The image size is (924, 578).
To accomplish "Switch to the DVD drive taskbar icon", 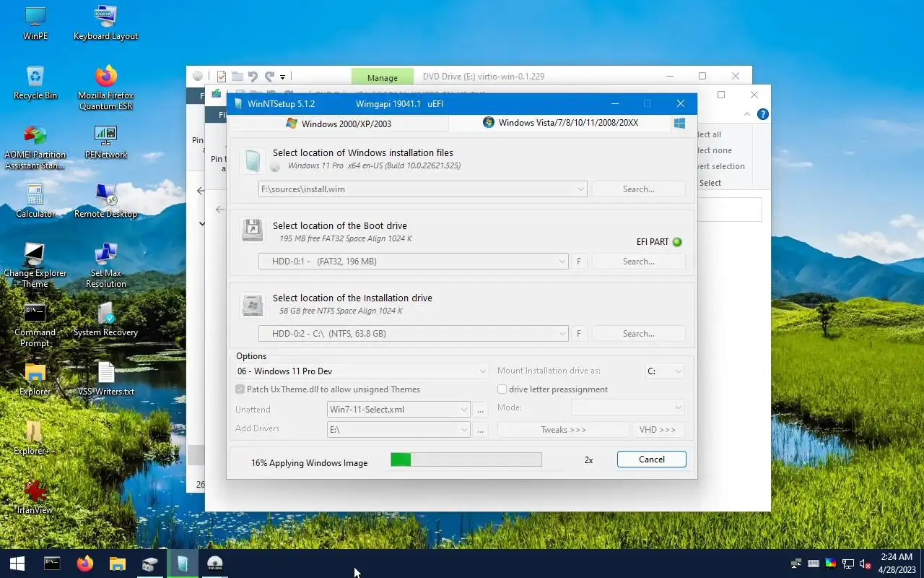I will click(214, 564).
